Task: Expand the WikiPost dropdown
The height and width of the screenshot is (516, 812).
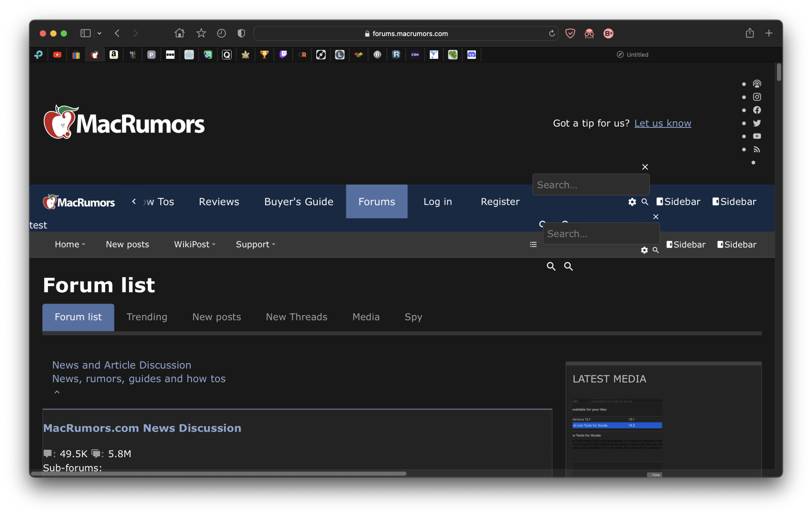Action: 194,245
